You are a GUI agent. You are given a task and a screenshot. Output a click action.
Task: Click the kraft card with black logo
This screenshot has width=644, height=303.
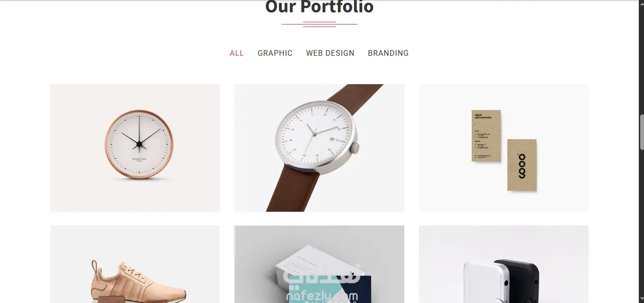point(522,165)
